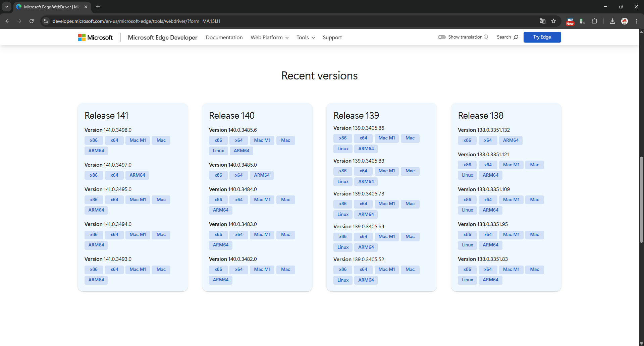The image size is (644, 346).
Task: Download Linux for version 139.0.3405.86
Action: [343, 149]
